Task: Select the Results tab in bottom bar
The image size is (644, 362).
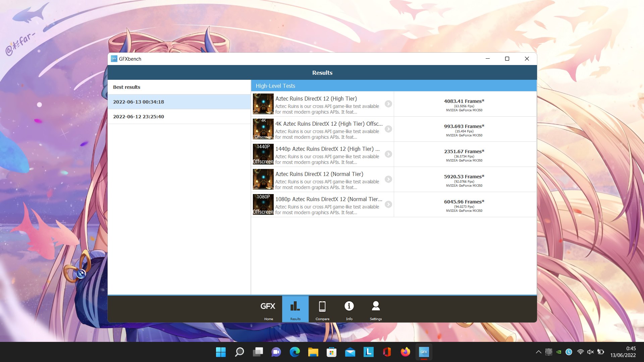Action: [295, 309]
